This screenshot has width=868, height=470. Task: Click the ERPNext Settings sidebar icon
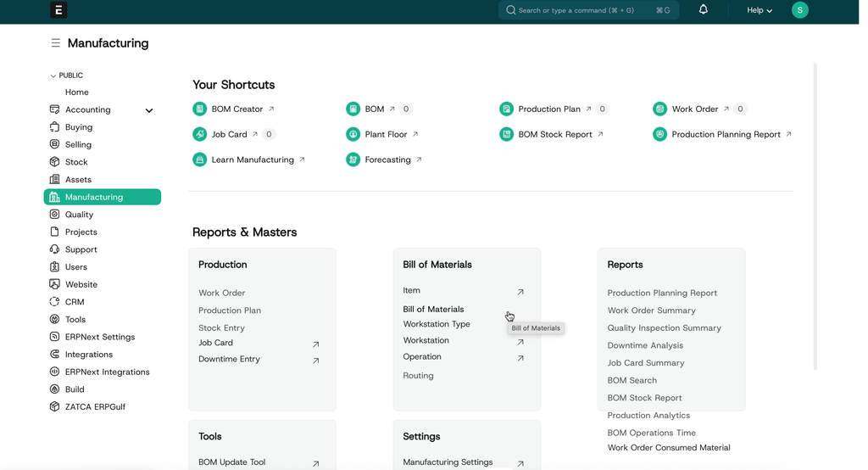tap(54, 337)
